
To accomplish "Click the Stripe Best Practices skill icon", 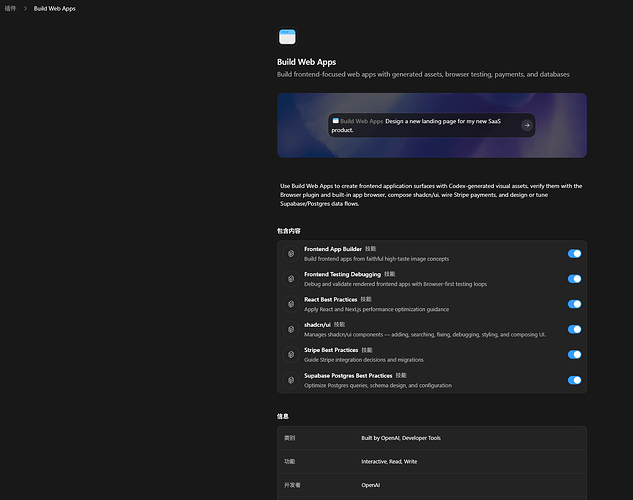I will (x=291, y=354).
